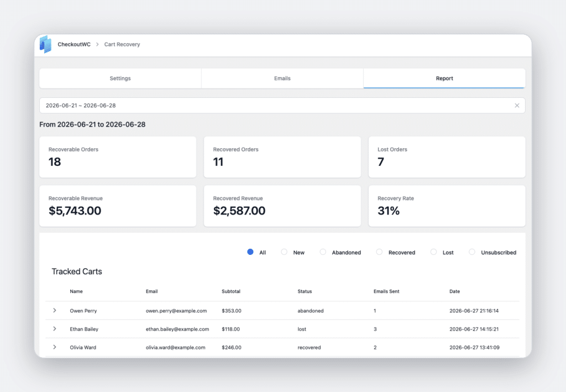Show only Unsubscribed carts
566x392 pixels.
point(472,252)
